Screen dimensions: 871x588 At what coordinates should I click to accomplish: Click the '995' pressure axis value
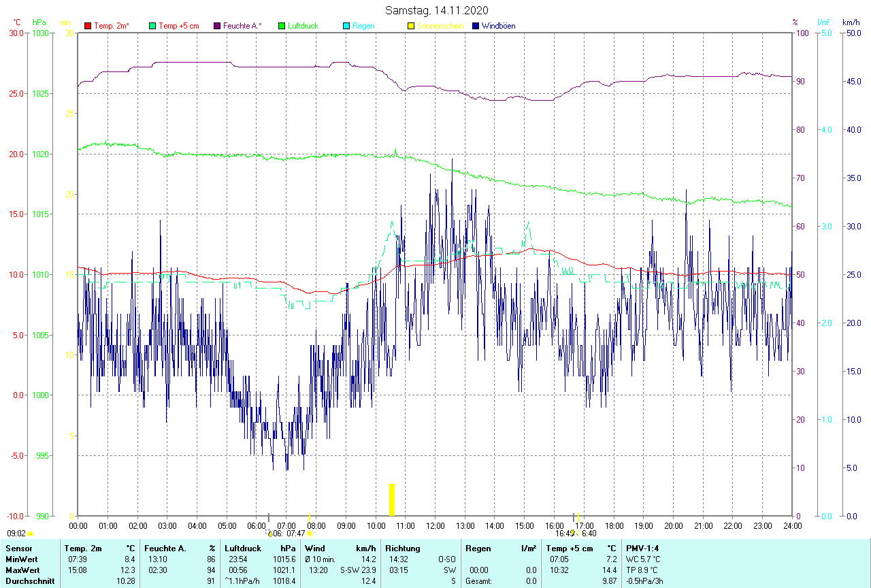coord(42,455)
